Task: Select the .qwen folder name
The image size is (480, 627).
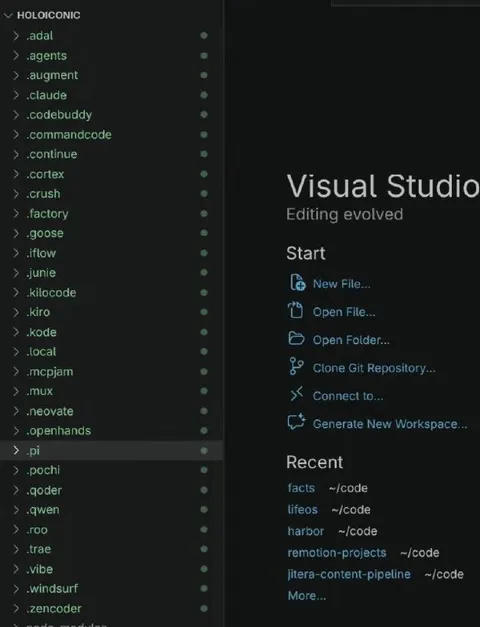Action: click(x=43, y=510)
